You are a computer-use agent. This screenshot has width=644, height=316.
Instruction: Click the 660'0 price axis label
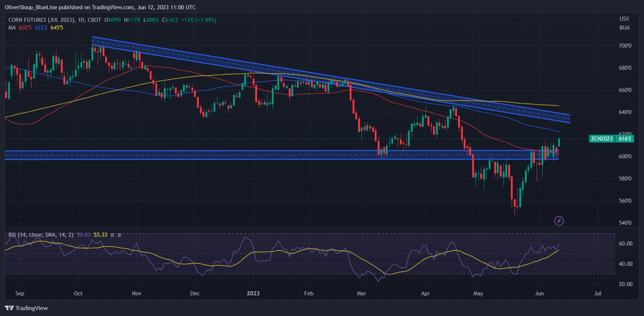click(624, 90)
